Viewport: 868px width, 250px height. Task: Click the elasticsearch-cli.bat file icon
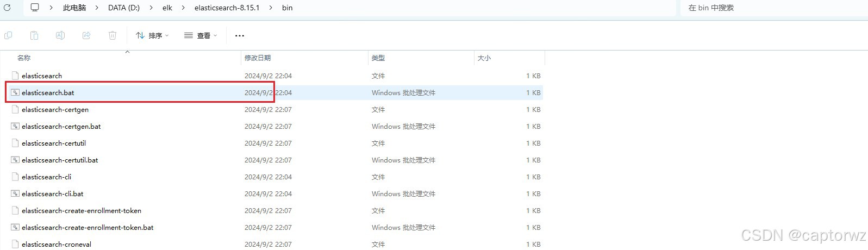point(15,193)
